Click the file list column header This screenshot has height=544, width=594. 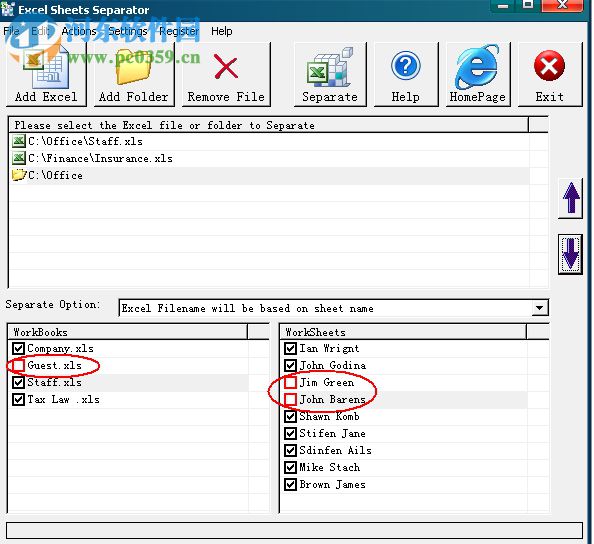point(269,125)
